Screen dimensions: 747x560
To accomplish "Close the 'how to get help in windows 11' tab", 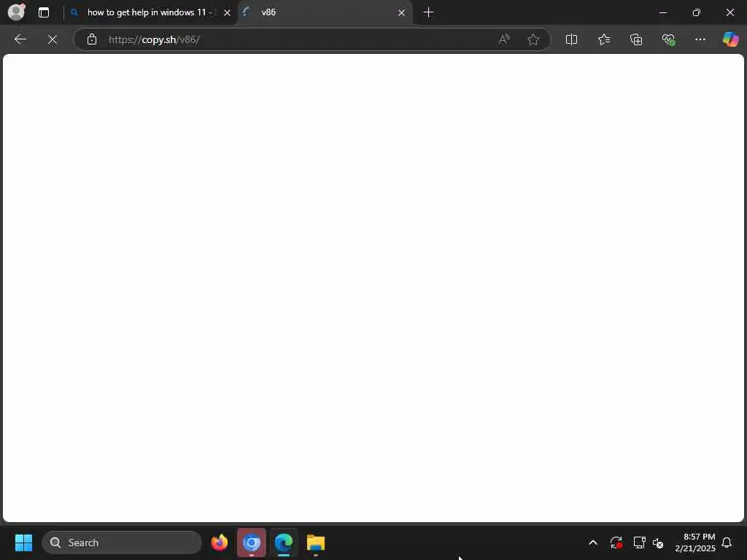I will (228, 13).
